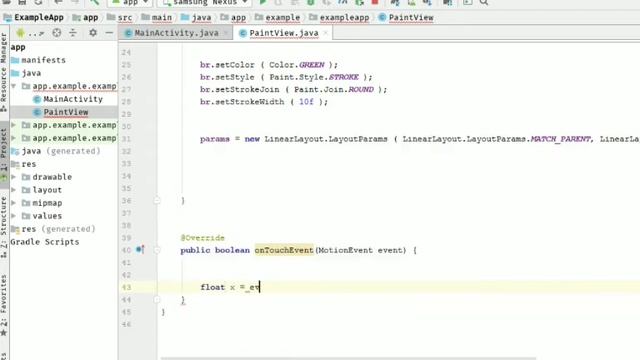Click the values folder name
Viewport: 640px width, 360px height.
point(47,216)
